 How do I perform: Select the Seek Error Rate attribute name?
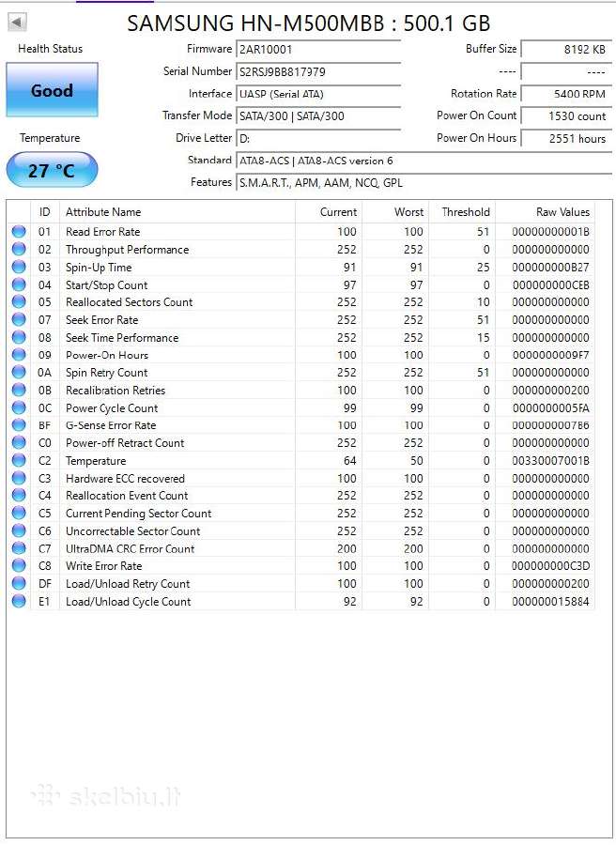click(101, 319)
